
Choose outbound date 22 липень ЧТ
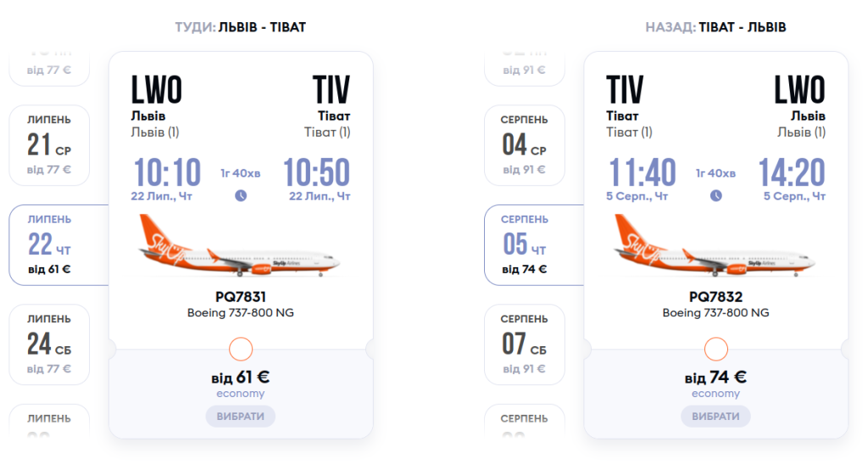pyautogui.click(x=49, y=244)
